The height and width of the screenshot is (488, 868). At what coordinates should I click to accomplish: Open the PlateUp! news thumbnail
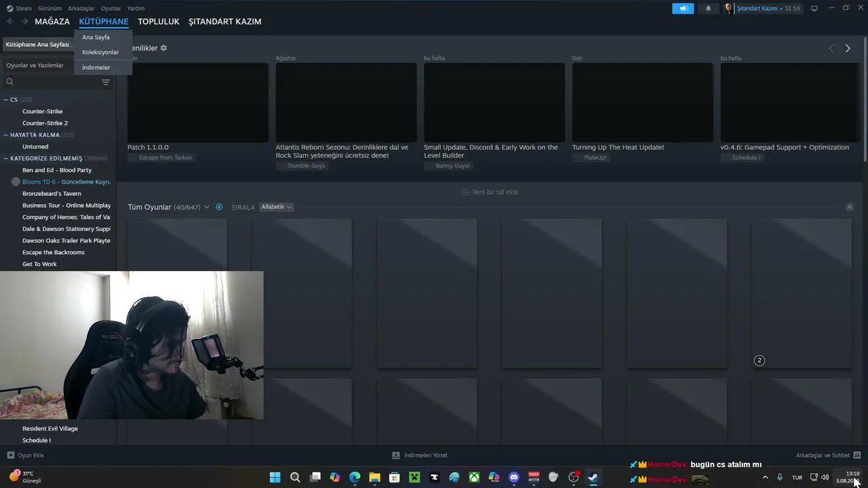[x=643, y=102]
